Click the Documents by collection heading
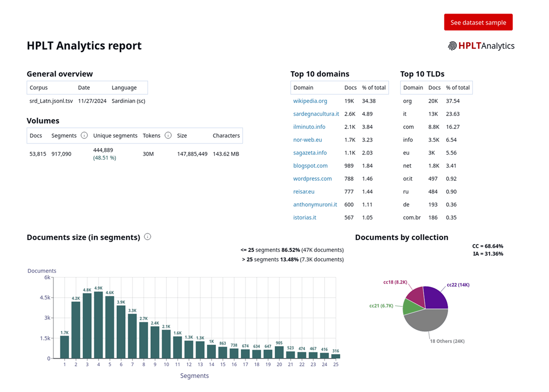The height and width of the screenshot is (392, 549). (x=402, y=237)
